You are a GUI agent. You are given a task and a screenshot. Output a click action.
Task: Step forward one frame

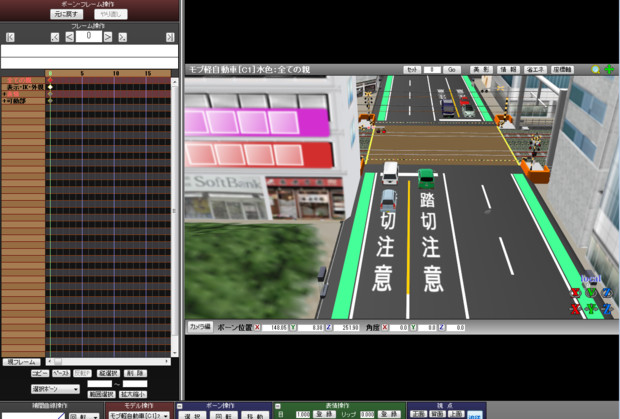point(108,37)
